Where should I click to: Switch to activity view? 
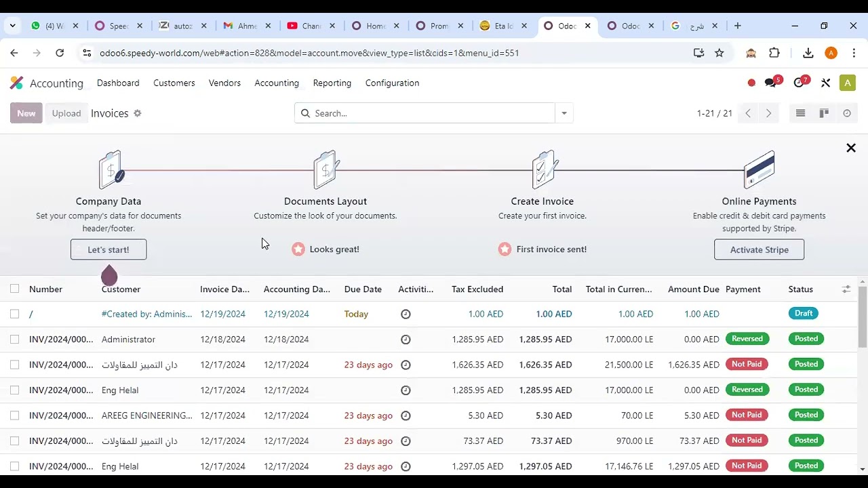[847, 113]
